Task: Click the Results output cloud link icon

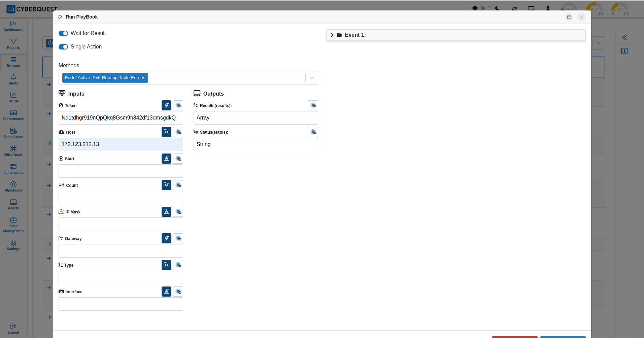Action: pos(313,105)
